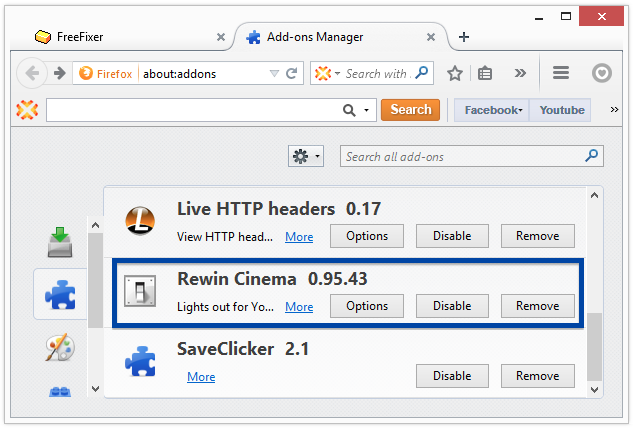The width and height of the screenshot is (633, 428).
Task: Open More link for Live HTTP headers
Action: [x=299, y=237]
